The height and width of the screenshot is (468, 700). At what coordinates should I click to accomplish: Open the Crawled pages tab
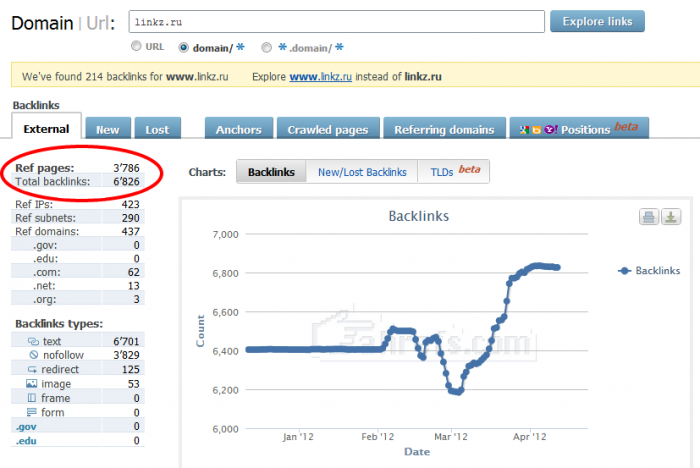[328, 128]
